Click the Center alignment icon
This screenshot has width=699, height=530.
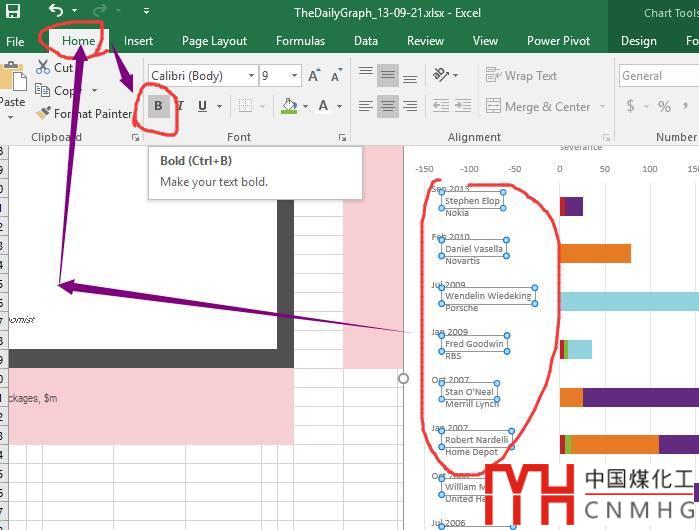388,106
